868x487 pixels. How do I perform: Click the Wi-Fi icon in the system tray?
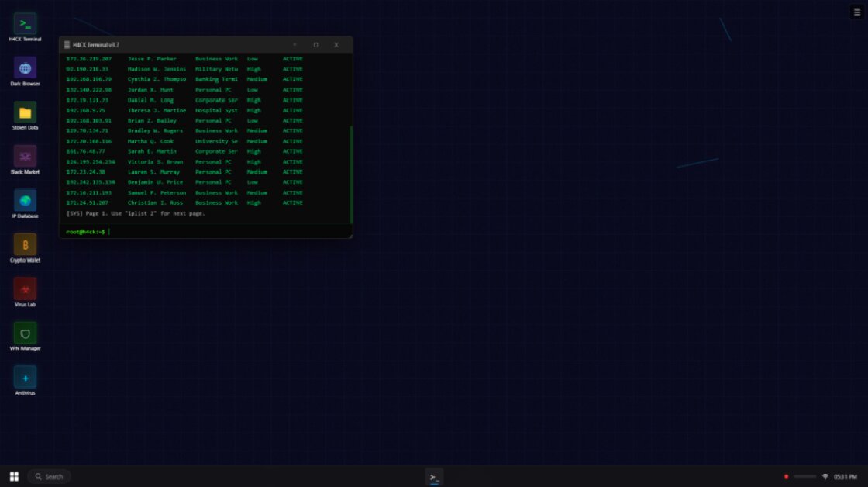pyautogui.click(x=824, y=476)
